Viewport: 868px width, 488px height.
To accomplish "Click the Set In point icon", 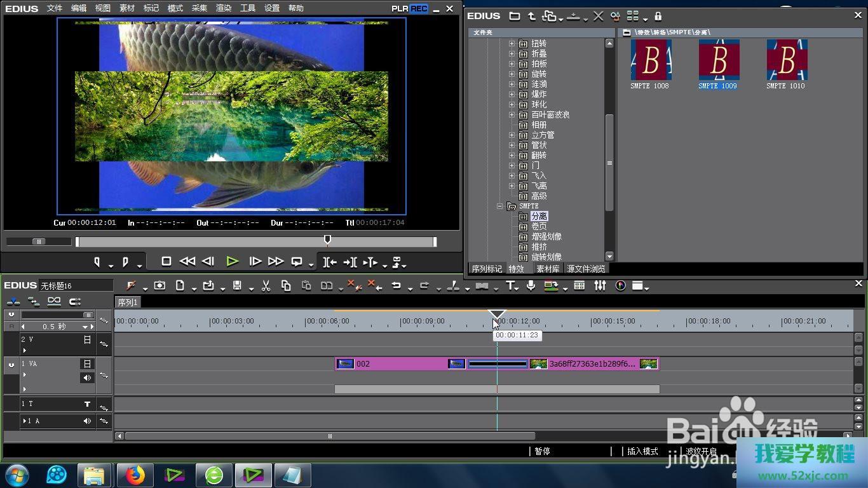I will (97, 261).
